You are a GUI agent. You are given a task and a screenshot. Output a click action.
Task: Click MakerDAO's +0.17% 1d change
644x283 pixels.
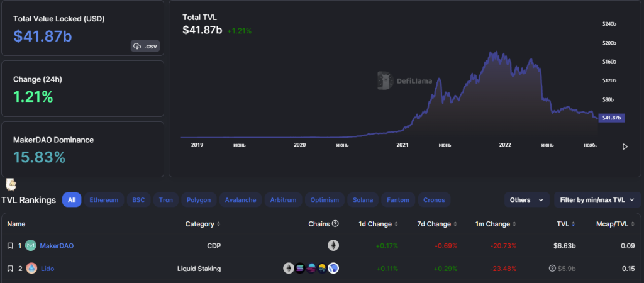click(387, 246)
